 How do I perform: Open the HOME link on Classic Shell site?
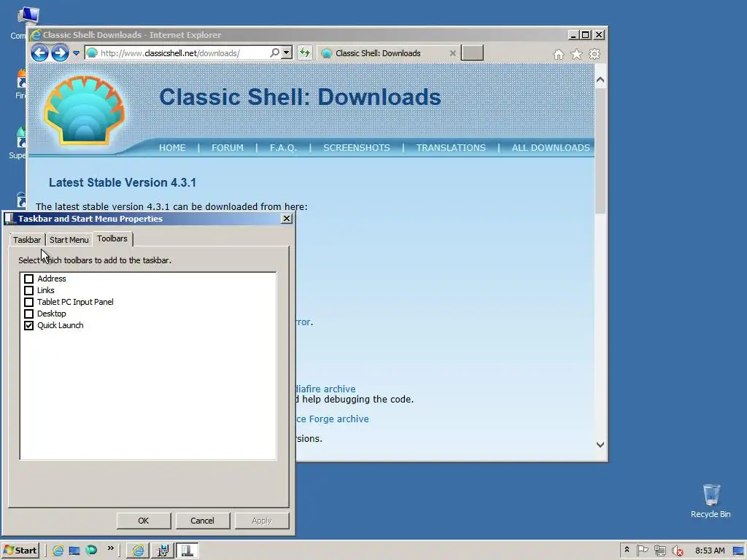tap(172, 147)
